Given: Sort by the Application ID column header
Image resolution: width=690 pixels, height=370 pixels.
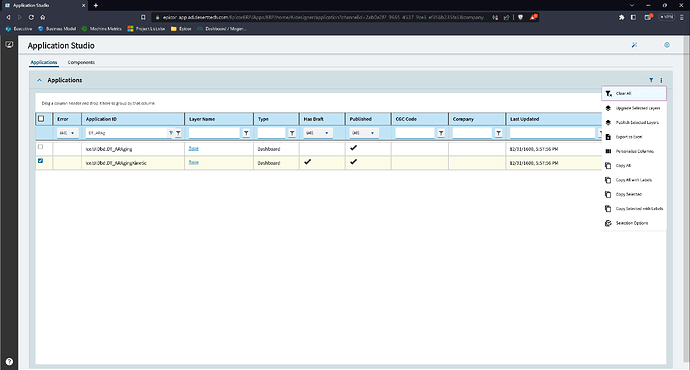Looking at the screenshot, I should pos(133,119).
